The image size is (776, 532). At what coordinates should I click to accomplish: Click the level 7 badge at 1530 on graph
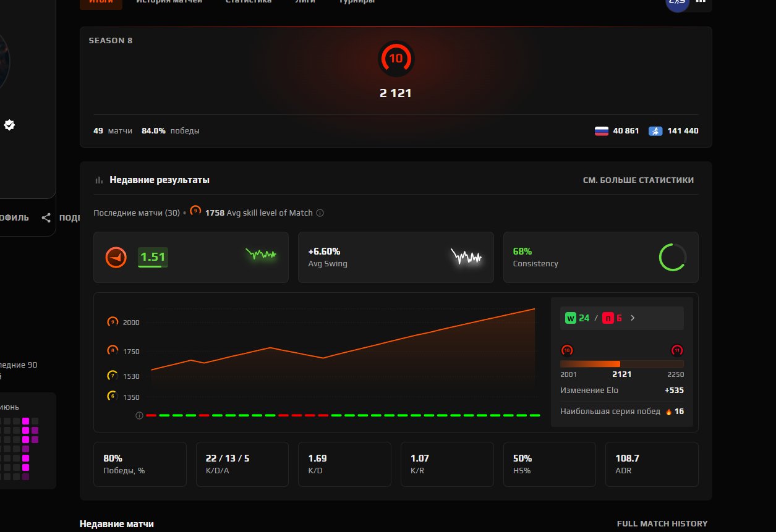113,376
